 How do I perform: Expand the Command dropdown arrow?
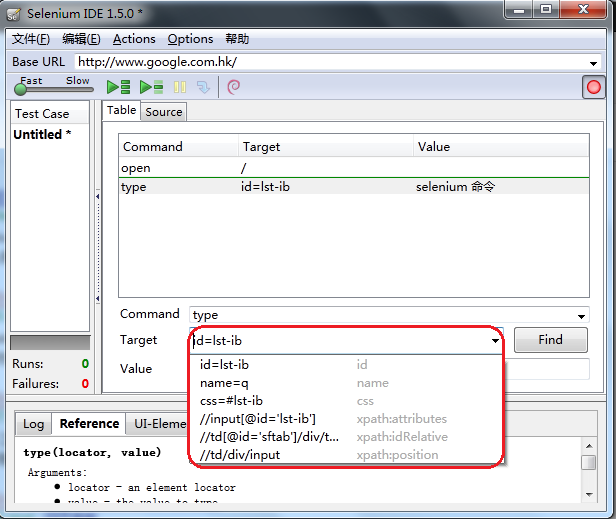pos(581,316)
